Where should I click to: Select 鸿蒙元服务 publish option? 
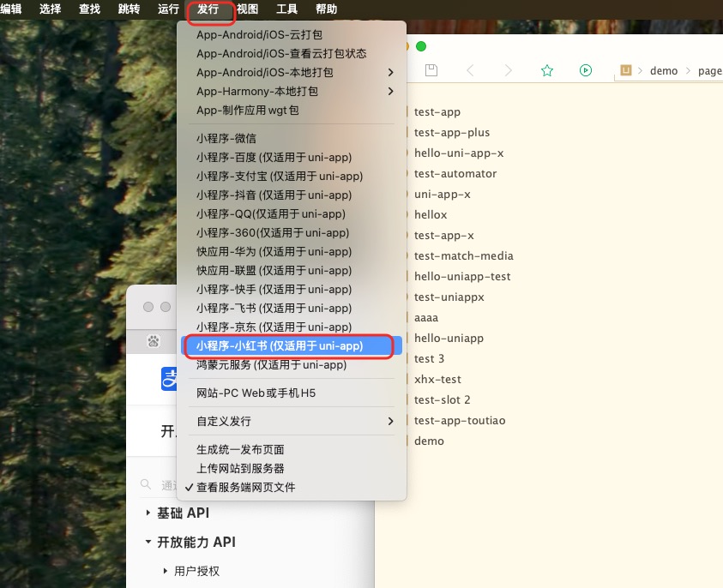292,365
